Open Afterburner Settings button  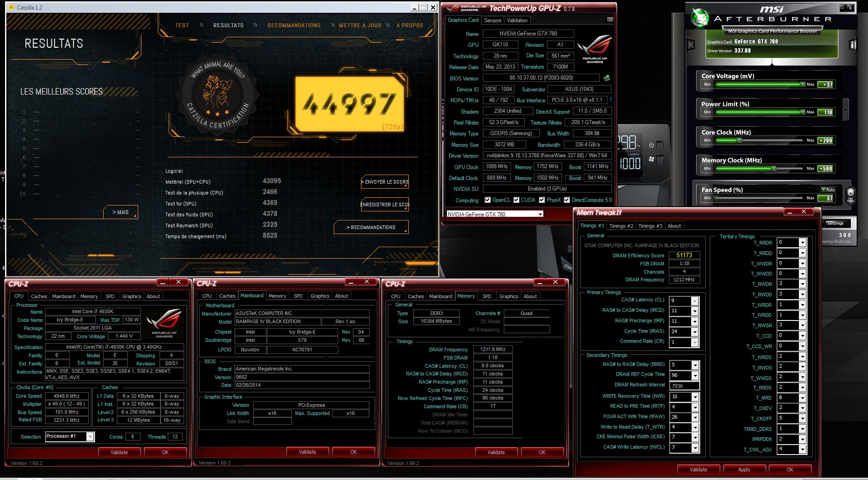pos(835,223)
